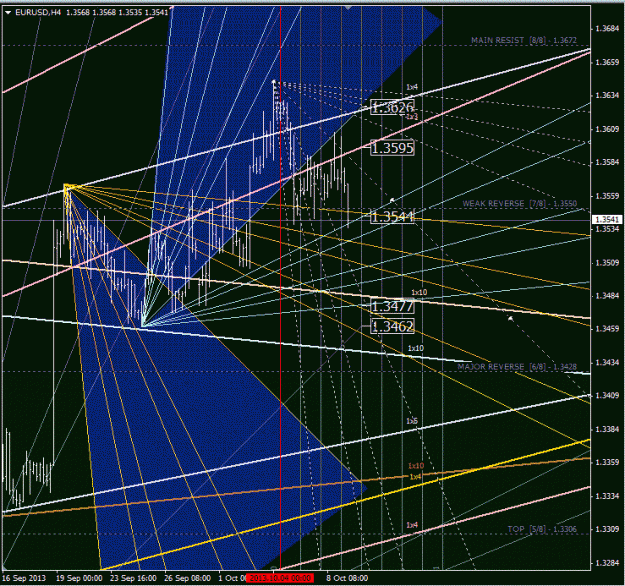Click the 1.3334 value on the price scale
Viewport: 625px width, 586px height.
coord(607,496)
